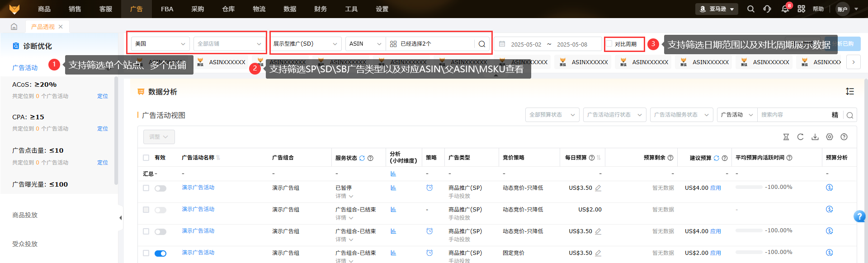Click 应用 to apply US$4.00 suggested budget
868x263 pixels.
pyautogui.click(x=716, y=188)
